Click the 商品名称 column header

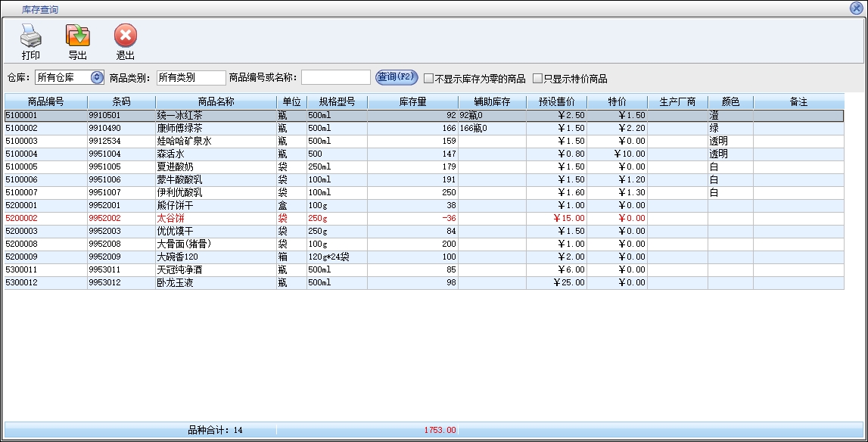pyautogui.click(x=216, y=101)
